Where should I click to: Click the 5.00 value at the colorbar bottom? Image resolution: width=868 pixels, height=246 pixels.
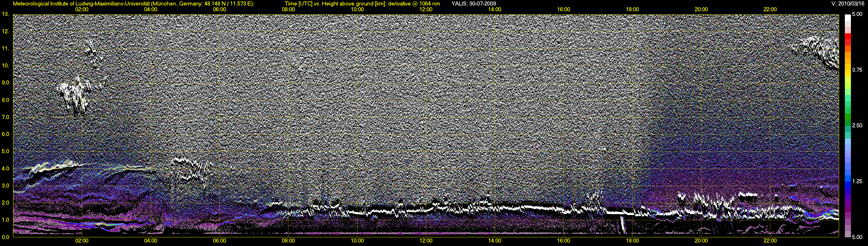(857, 237)
